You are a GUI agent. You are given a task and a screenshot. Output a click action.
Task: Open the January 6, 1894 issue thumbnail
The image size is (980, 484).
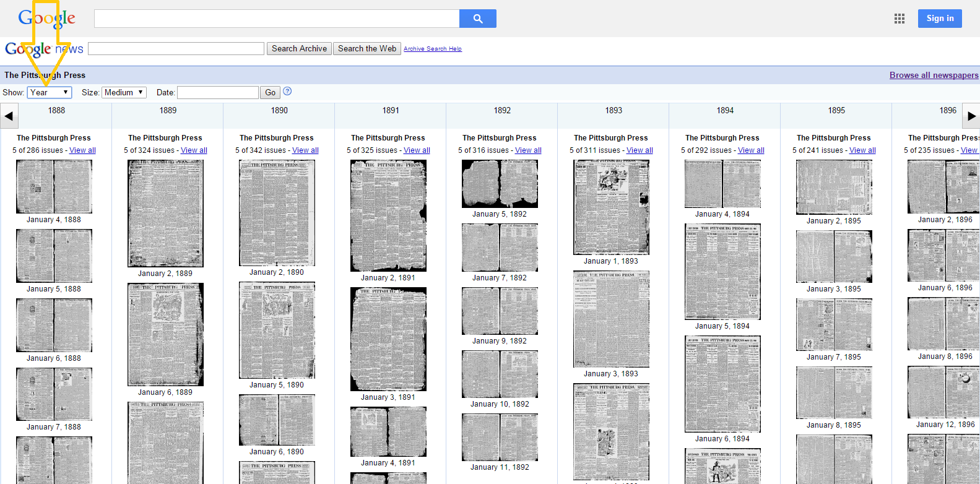[x=722, y=384]
